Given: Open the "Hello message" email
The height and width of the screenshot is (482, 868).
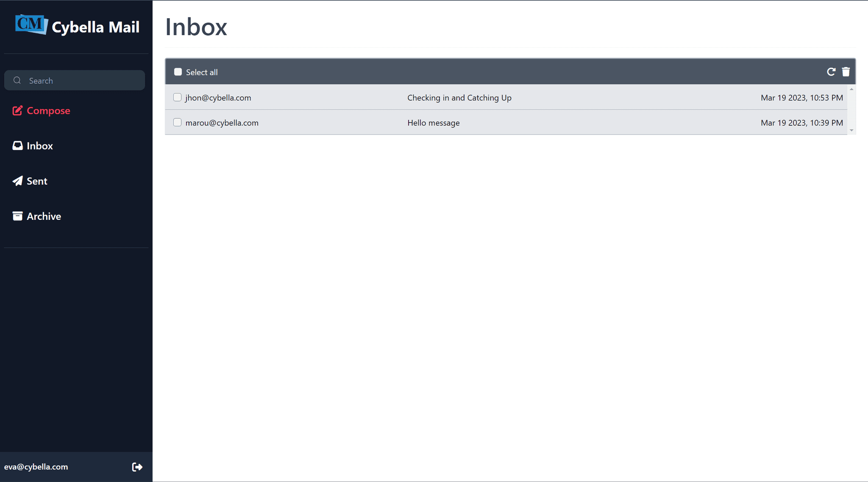Looking at the screenshot, I should click(433, 123).
